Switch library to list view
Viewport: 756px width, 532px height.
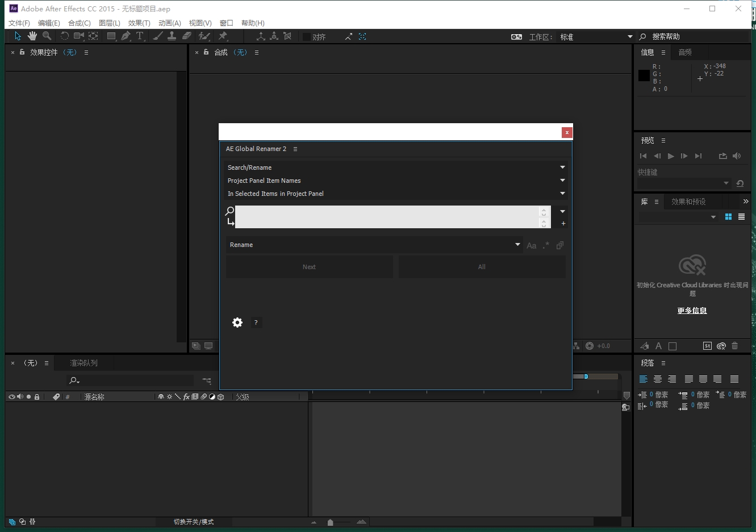pos(741,217)
